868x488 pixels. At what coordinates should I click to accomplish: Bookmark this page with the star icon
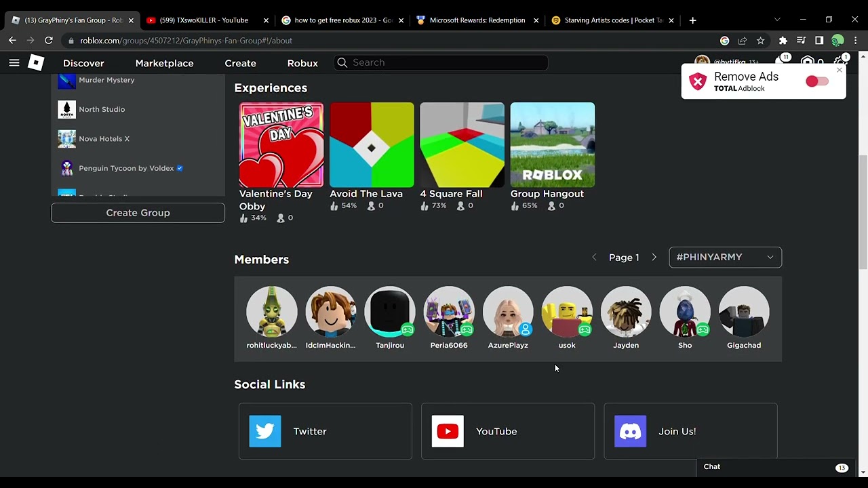pyautogui.click(x=761, y=41)
